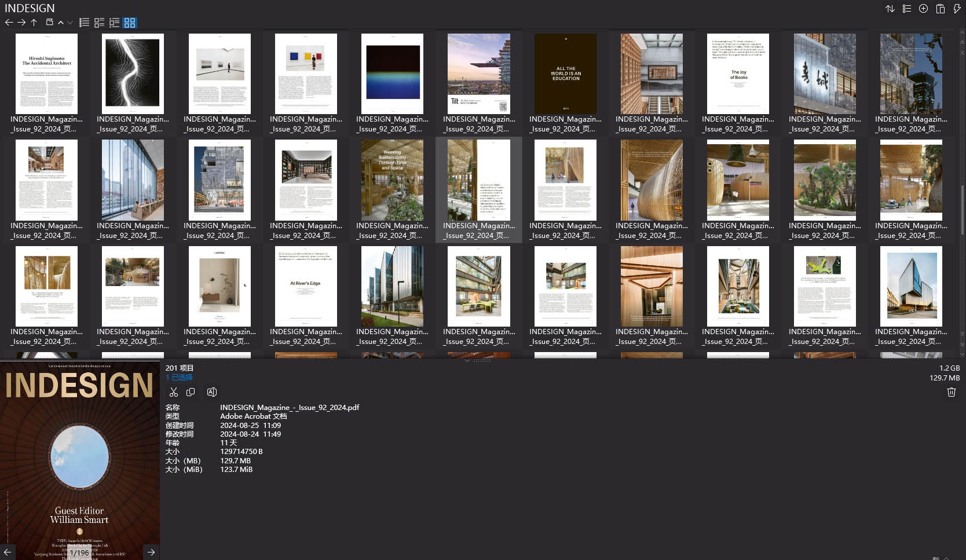Switch to compact list view
966x560 pixels.
85,23
